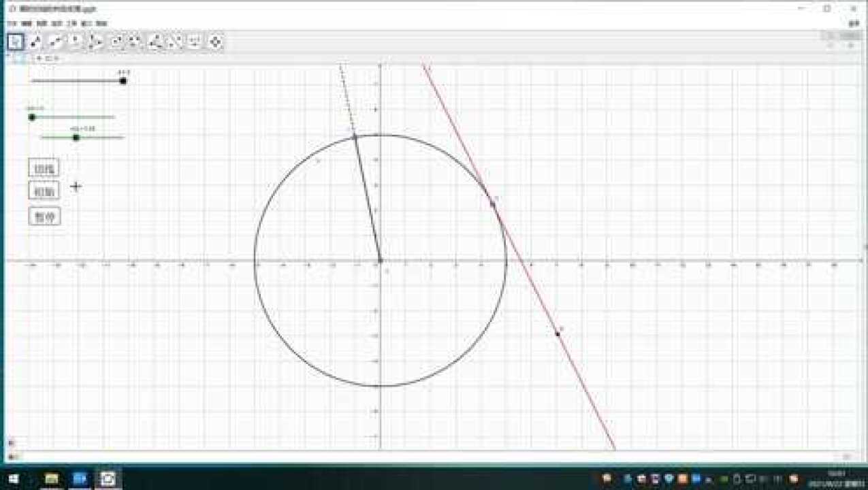Screen dimensions: 868x490
Task: Select the Point tool
Action: (35, 42)
